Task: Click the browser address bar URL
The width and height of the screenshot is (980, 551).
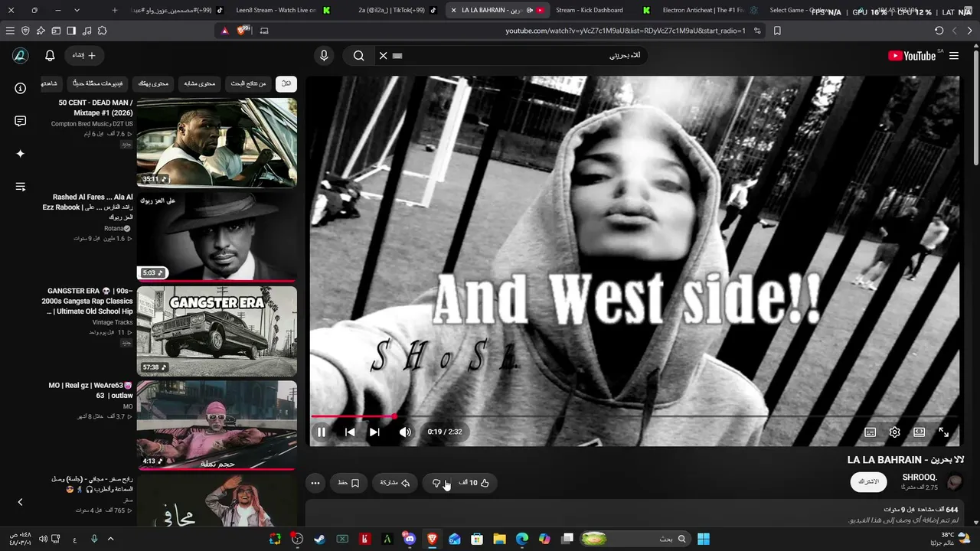Action: [x=625, y=31]
